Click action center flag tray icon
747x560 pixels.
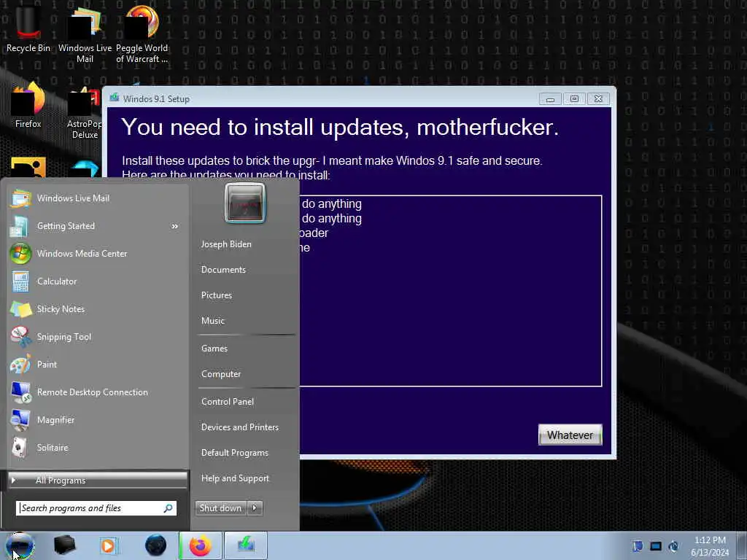[638, 545]
